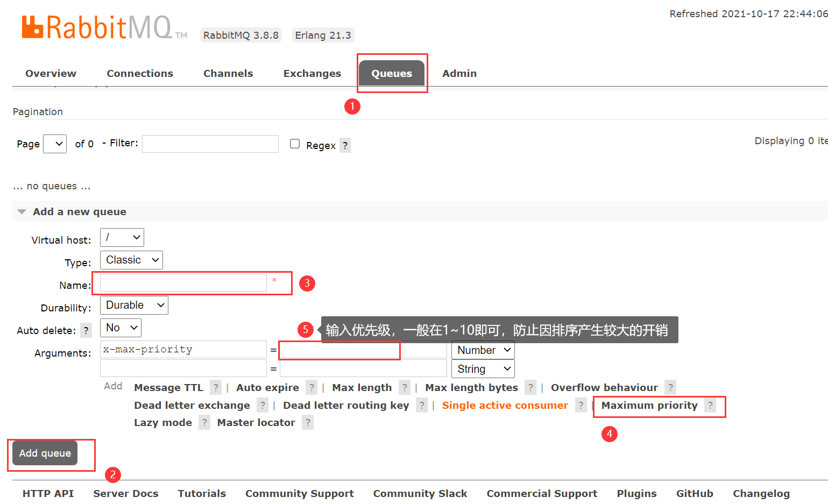
Task: Click the Add queue button
Action: [x=45, y=453]
